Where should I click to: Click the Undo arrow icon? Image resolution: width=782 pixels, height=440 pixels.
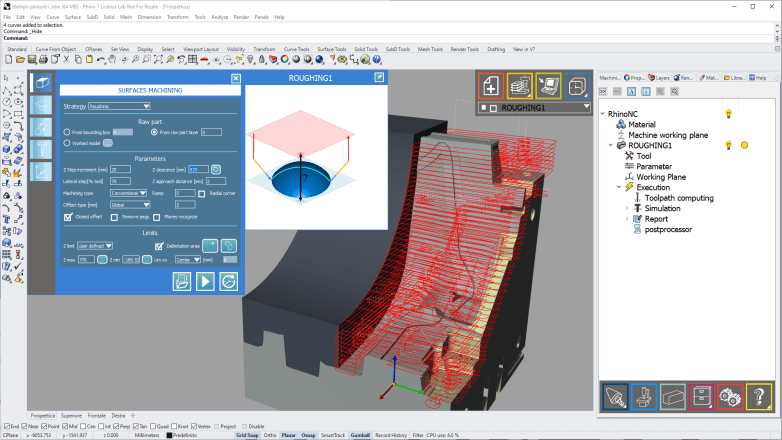click(101, 59)
